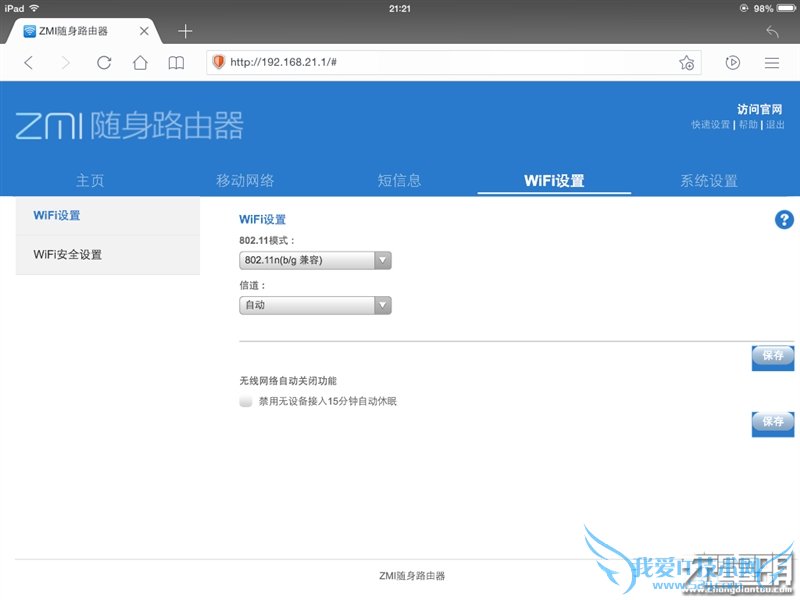Viewport: 800px width, 600px height.
Task: Click the 访问官网 link
Action: [760, 109]
